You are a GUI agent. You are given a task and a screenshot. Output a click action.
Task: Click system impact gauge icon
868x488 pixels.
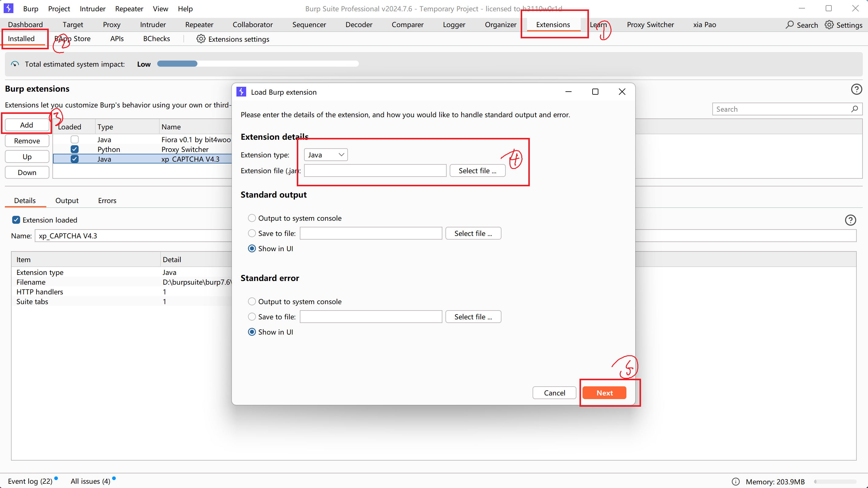tap(15, 64)
